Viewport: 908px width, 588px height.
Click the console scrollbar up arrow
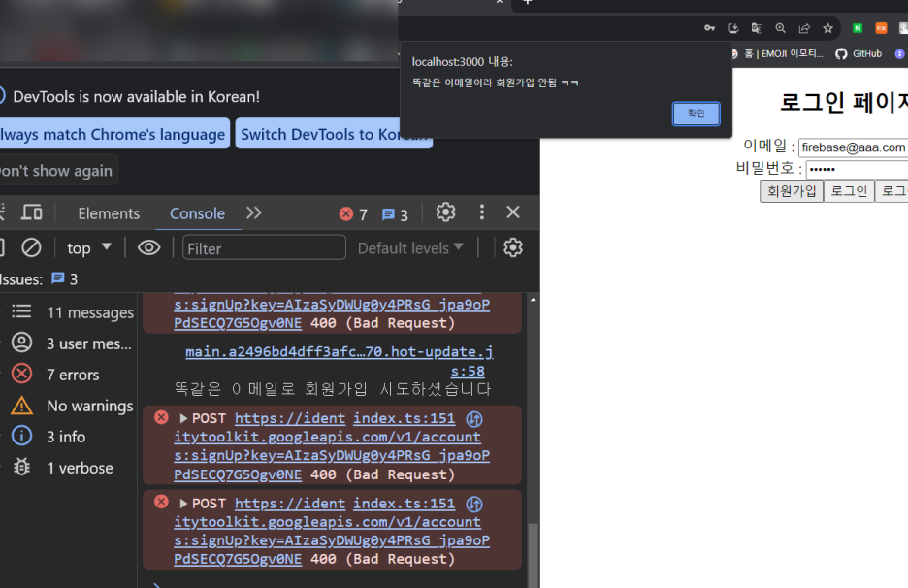click(533, 300)
